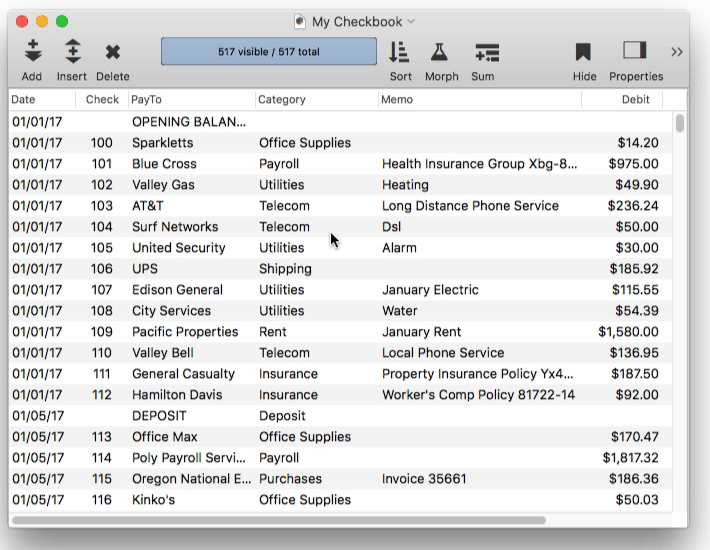Image resolution: width=710 pixels, height=550 pixels.
Task: Select the Valley Gas PayTo cell
Action: point(163,185)
